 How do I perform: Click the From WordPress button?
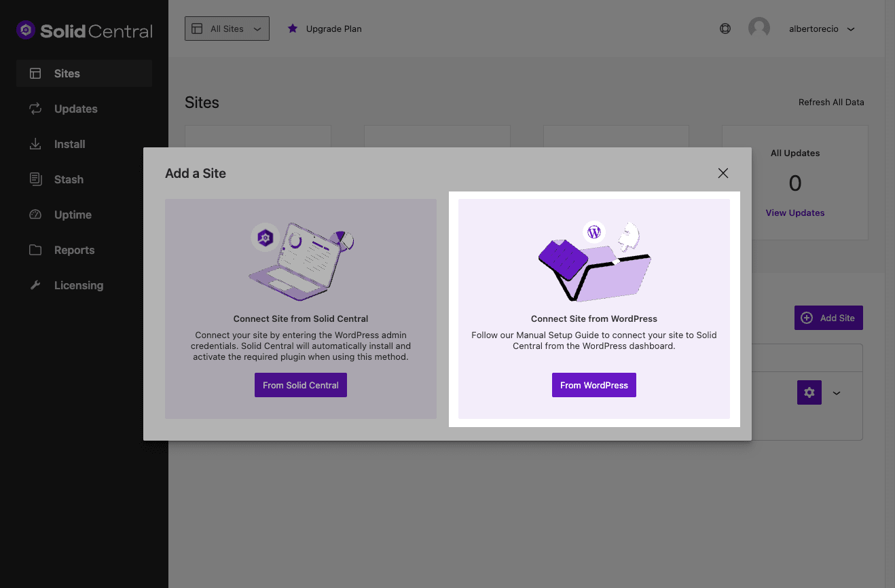[x=594, y=385]
